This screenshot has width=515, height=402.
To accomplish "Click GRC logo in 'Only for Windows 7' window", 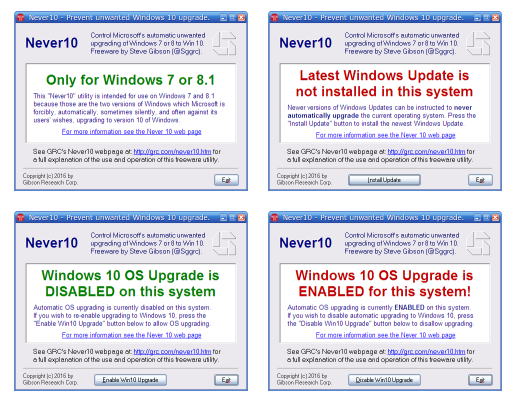I will coord(224,43).
